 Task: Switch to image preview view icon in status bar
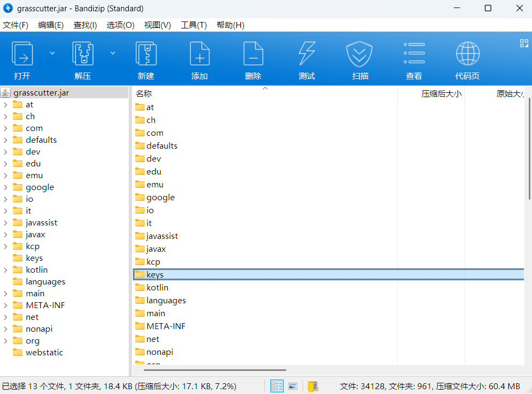click(293, 386)
